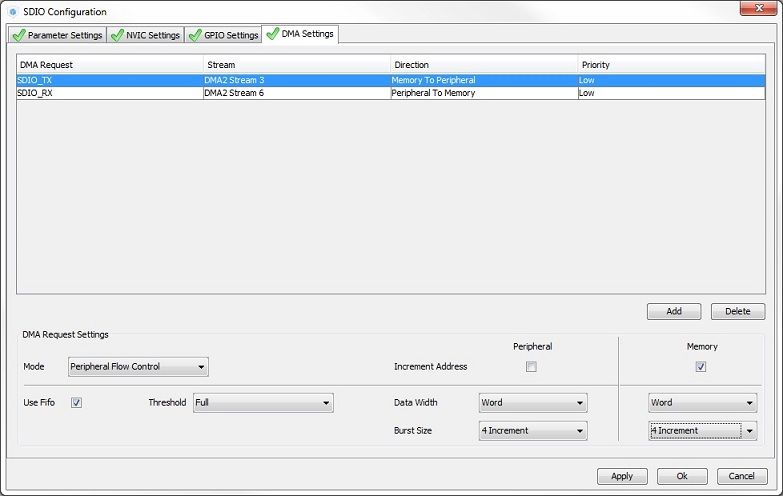
Task: Delete the selected DMA request
Action: [738, 311]
